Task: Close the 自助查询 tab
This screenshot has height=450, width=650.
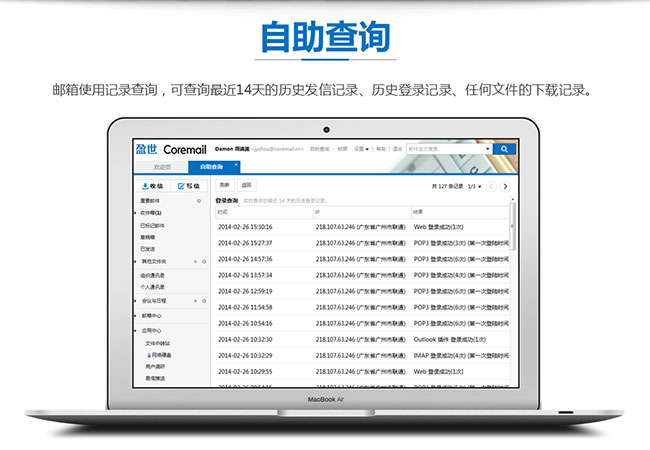Action: tap(236, 165)
